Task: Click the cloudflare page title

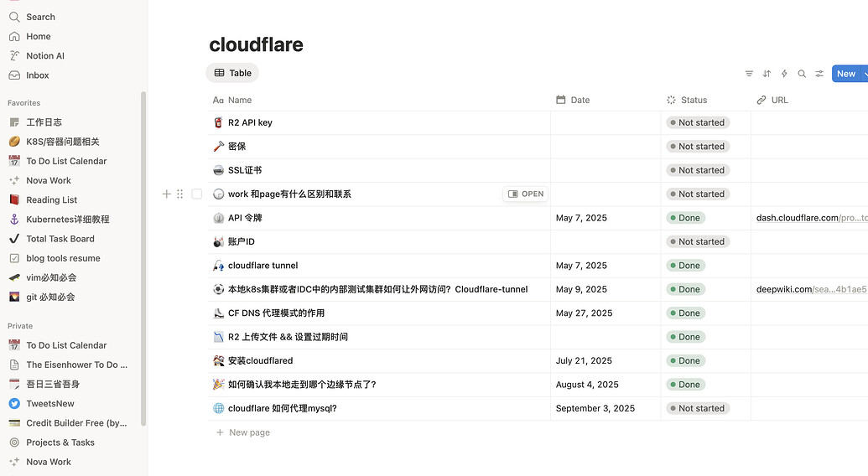Action: point(257,44)
